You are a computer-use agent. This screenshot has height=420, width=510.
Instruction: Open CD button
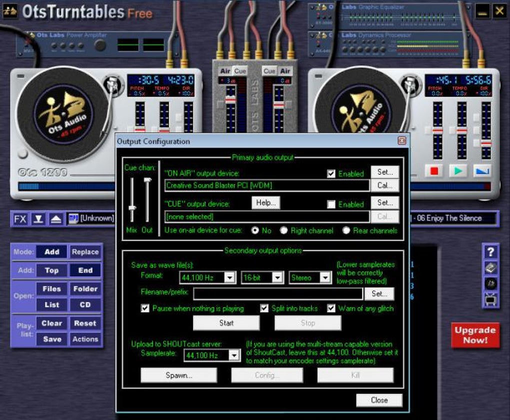(x=85, y=305)
